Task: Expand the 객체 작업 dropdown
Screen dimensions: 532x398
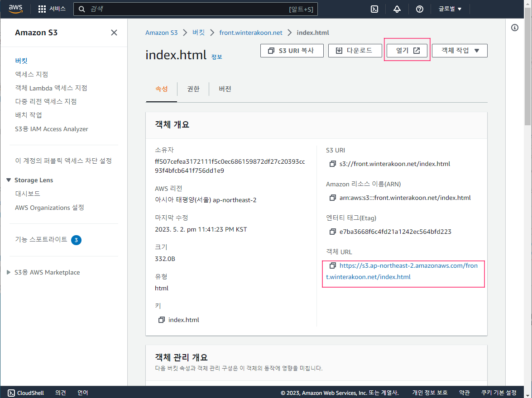Action: (460, 51)
